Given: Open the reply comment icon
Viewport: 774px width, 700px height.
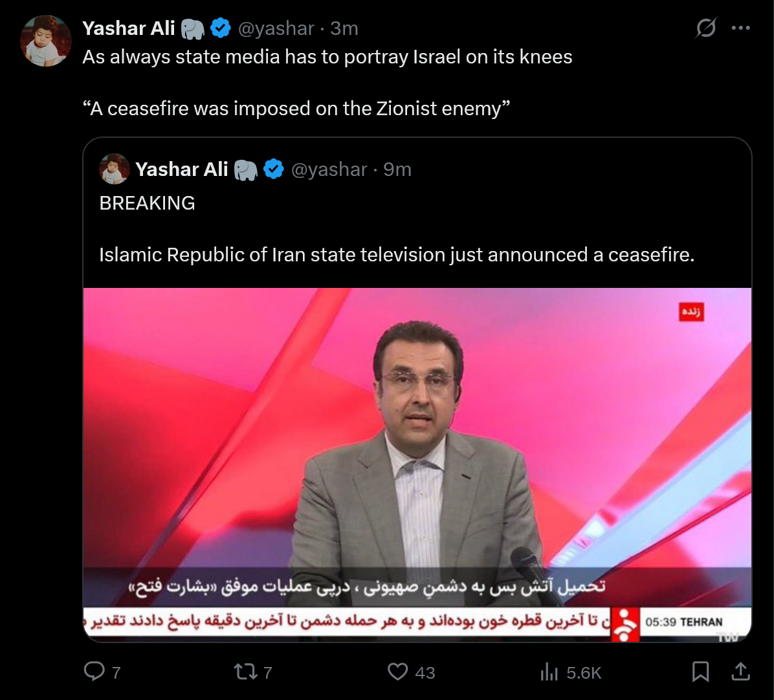Looking at the screenshot, I should coord(94,672).
